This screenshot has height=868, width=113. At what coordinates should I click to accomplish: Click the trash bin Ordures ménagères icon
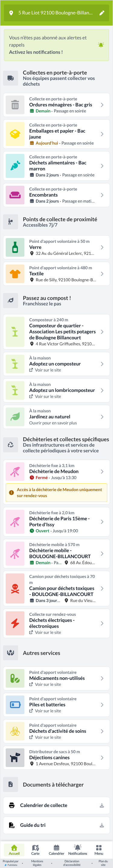coord(15,105)
